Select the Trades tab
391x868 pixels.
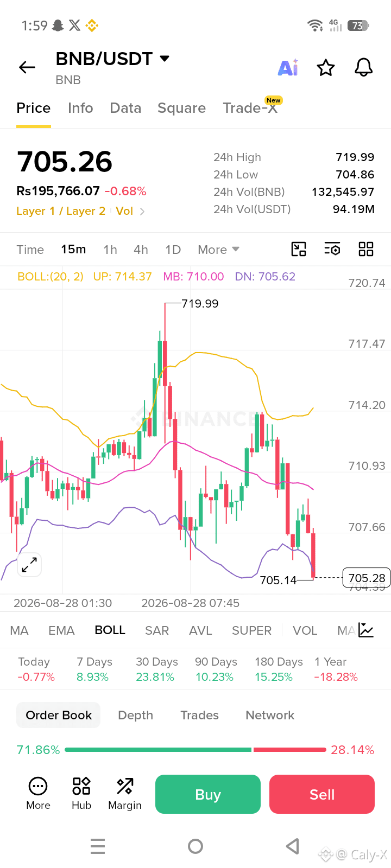(x=199, y=715)
